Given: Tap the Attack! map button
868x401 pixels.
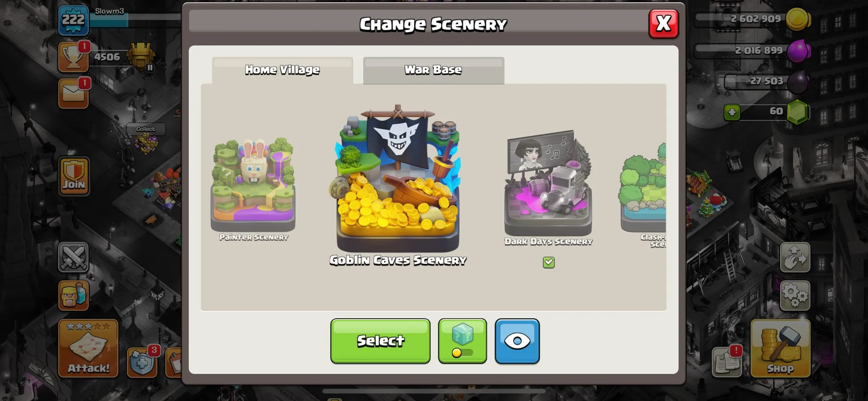Looking at the screenshot, I should click(88, 348).
